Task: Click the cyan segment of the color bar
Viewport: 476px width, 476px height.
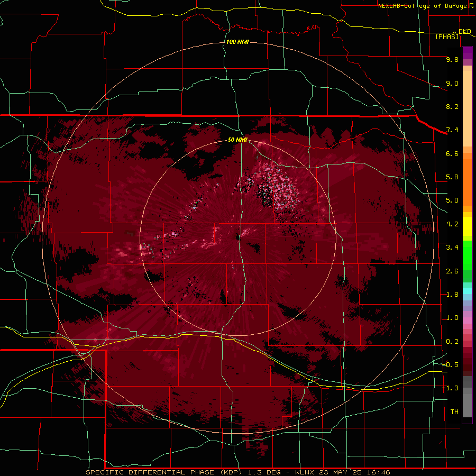Action: (x=467, y=291)
